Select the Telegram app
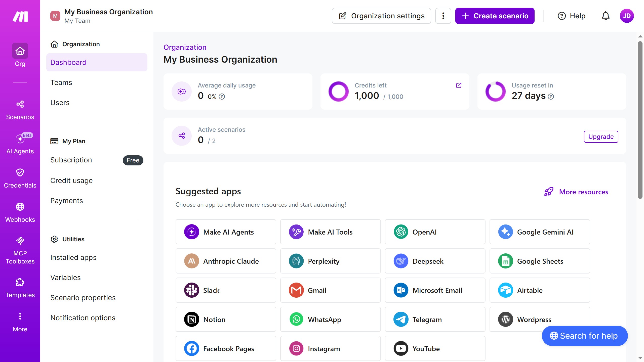 [435, 319]
